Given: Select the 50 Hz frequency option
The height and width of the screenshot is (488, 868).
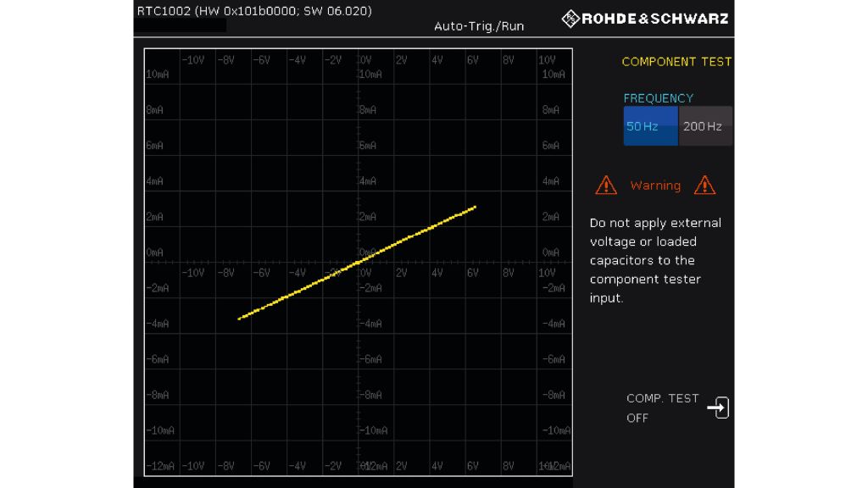Looking at the screenshot, I should point(650,126).
